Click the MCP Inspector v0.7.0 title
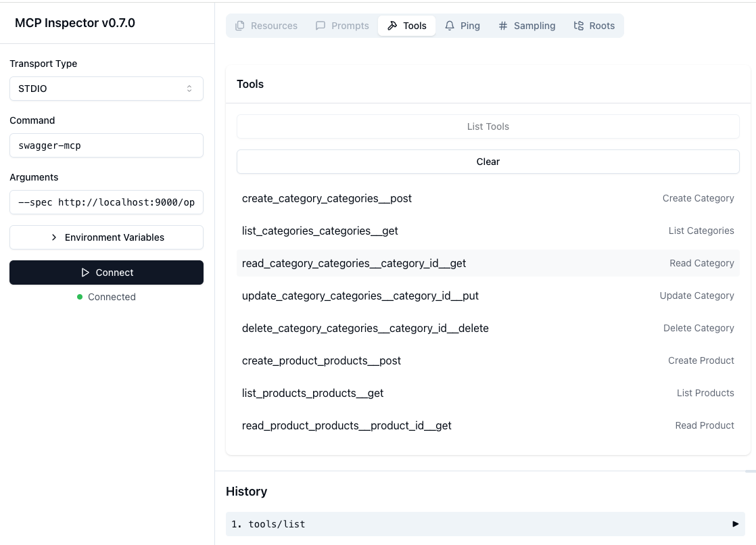Image resolution: width=756 pixels, height=545 pixels. click(x=75, y=23)
